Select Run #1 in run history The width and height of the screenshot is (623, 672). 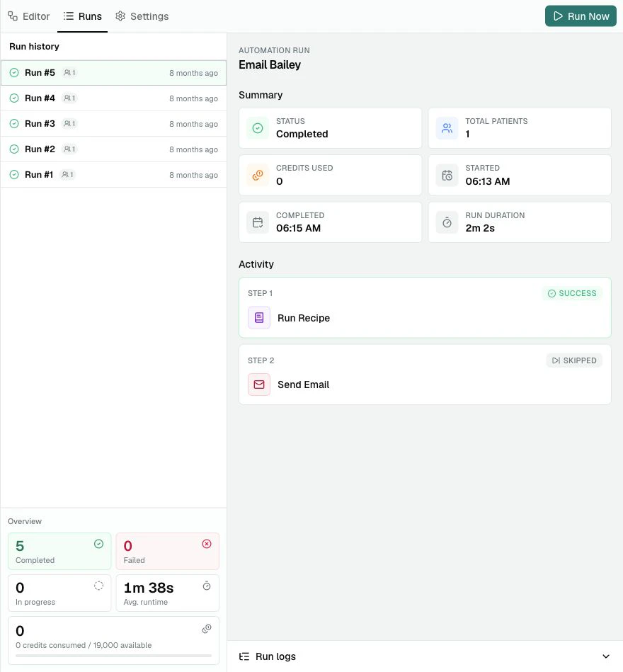113,174
